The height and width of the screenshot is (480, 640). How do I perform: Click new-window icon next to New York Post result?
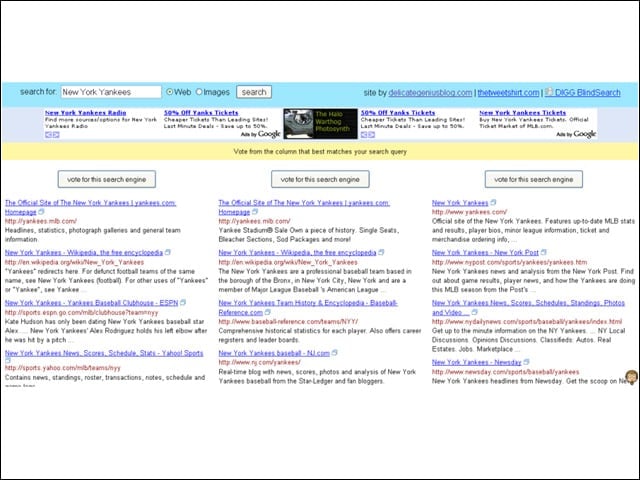point(543,252)
